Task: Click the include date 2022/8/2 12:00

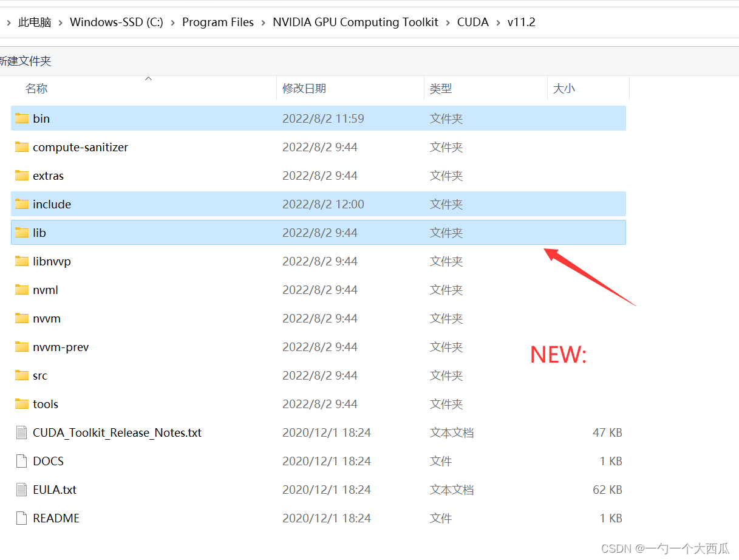Action: point(323,204)
